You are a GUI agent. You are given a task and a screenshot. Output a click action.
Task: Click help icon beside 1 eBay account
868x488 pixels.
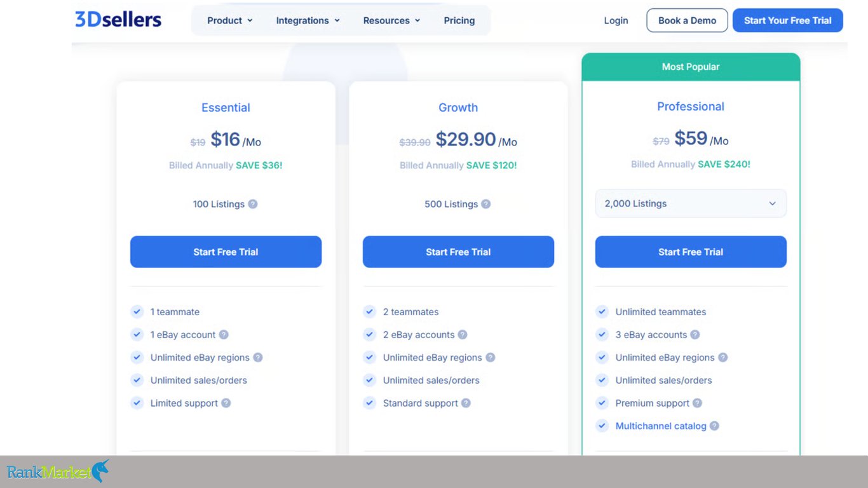point(224,335)
